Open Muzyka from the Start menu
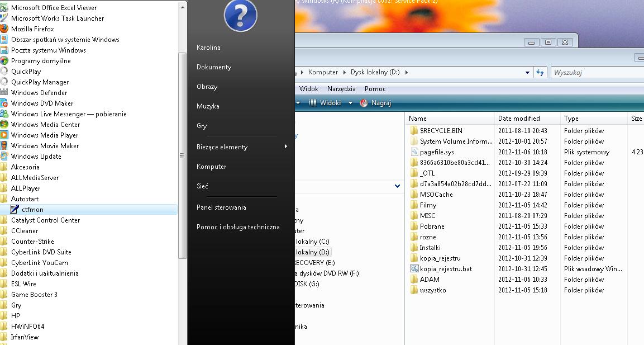The width and height of the screenshot is (644, 345). point(208,106)
